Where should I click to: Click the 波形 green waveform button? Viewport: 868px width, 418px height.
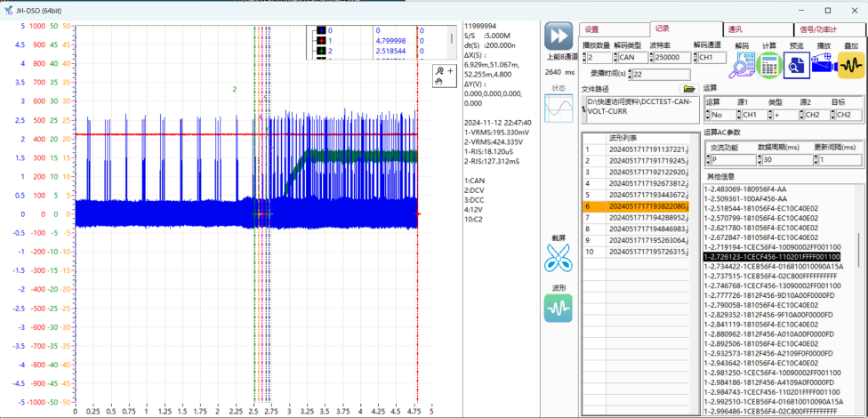559,309
